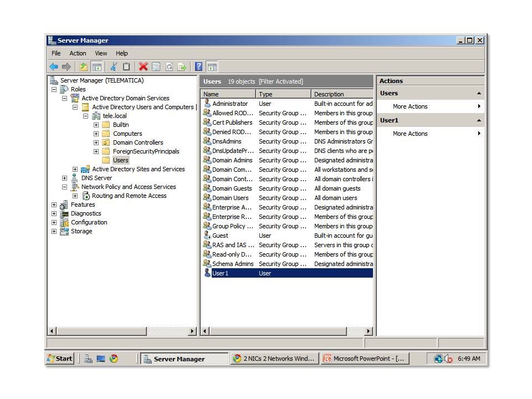This screenshot has width=532, height=399.
Task: Collapse the tele.local domain node
Action: tap(85, 116)
